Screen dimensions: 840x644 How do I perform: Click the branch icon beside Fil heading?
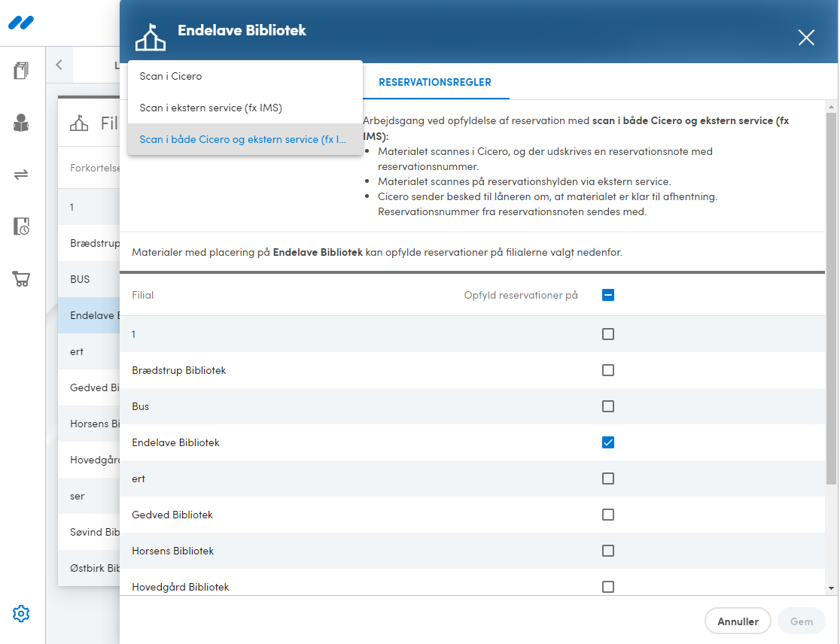tap(79, 123)
